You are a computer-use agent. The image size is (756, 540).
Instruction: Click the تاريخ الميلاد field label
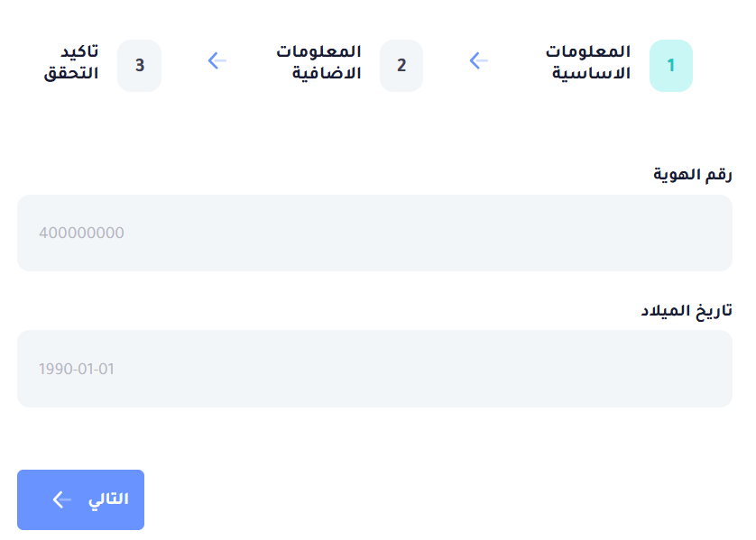pyautogui.click(x=686, y=310)
